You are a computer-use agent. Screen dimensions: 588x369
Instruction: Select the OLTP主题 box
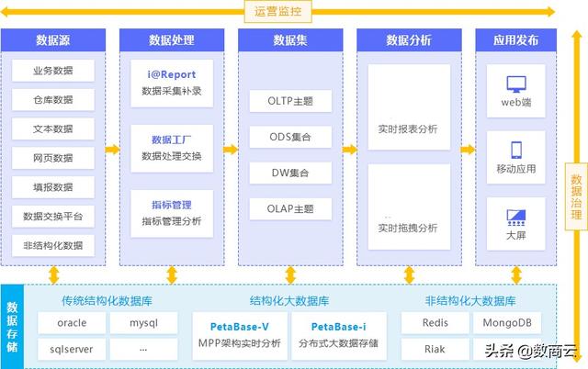click(x=290, y=101)
